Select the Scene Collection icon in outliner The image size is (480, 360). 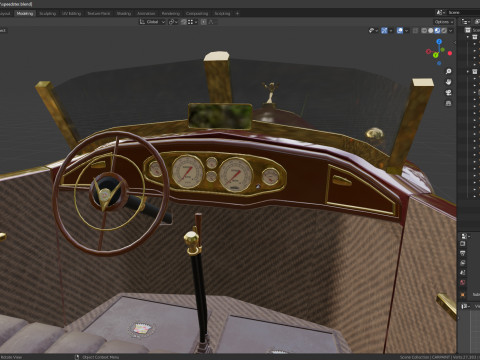pyautogui.click(x=468, y=30)
